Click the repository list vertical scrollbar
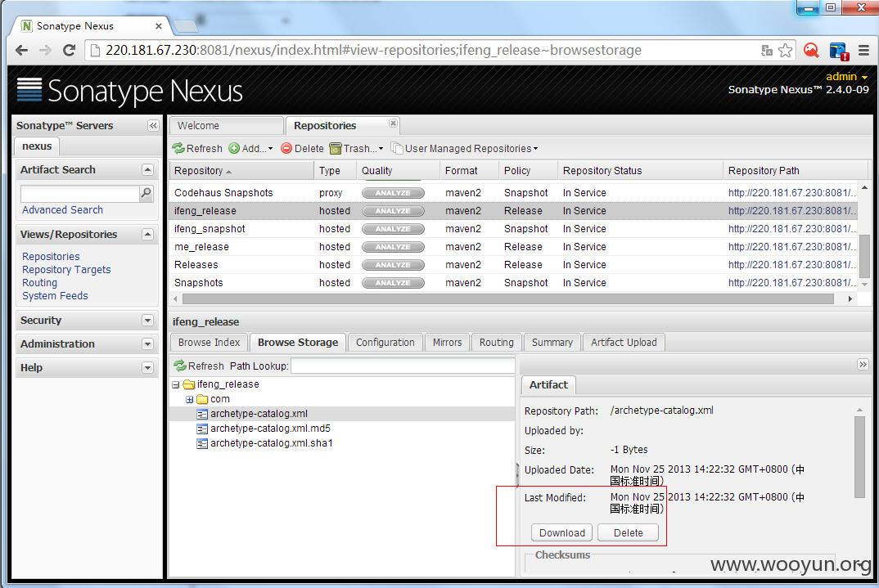The height and width of the screenshot is (588, 879). tap(864, 255)
